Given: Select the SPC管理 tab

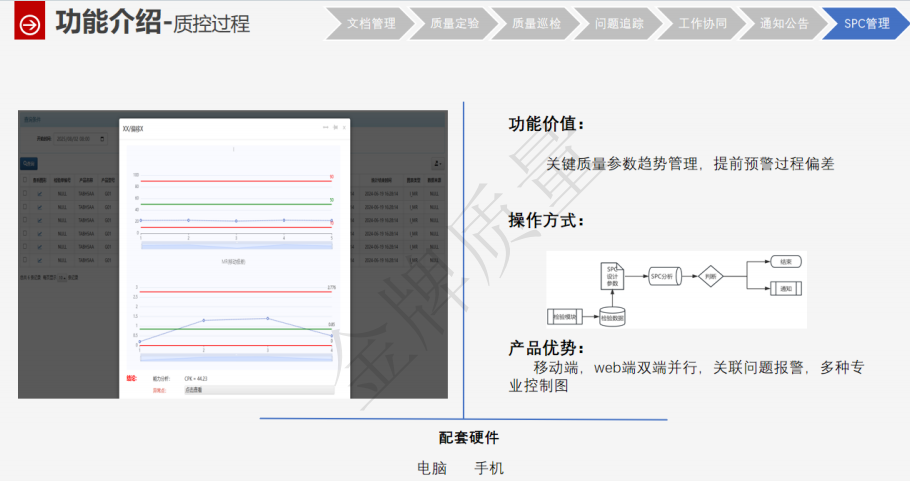Looking at the screenshot, I should (866, 24).
